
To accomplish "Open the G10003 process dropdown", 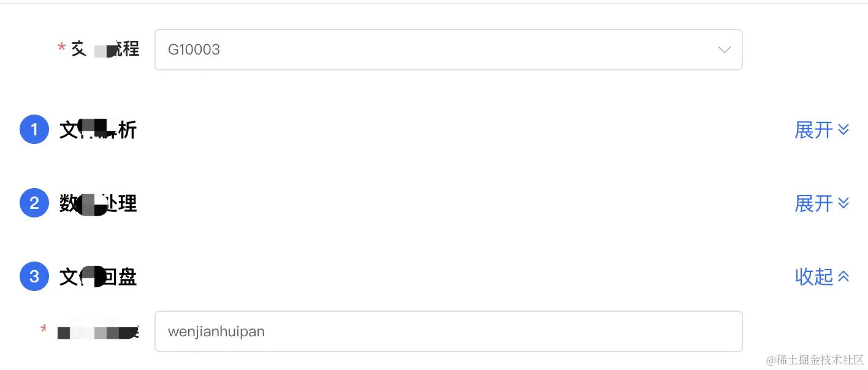I will pos(429,50).
